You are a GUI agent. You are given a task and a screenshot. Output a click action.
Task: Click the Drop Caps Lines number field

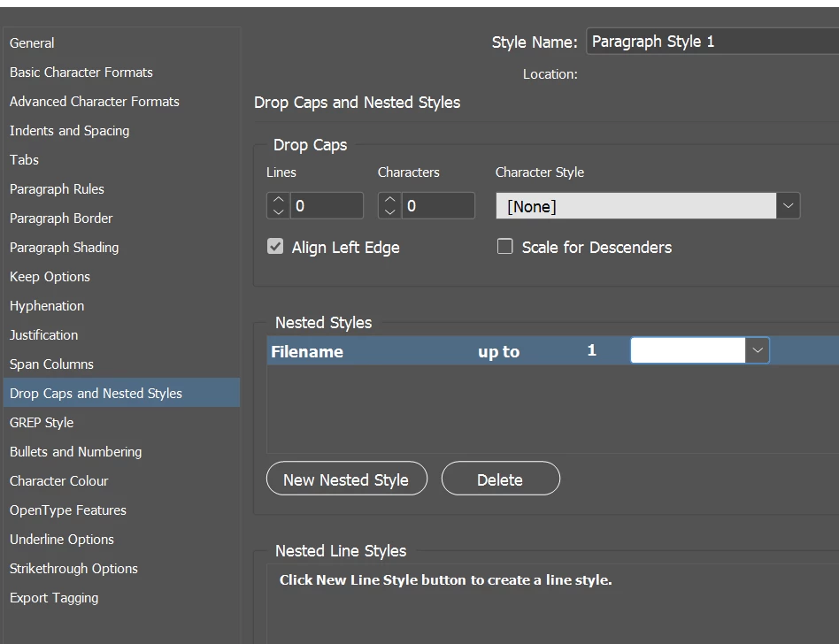click(326, 206)
